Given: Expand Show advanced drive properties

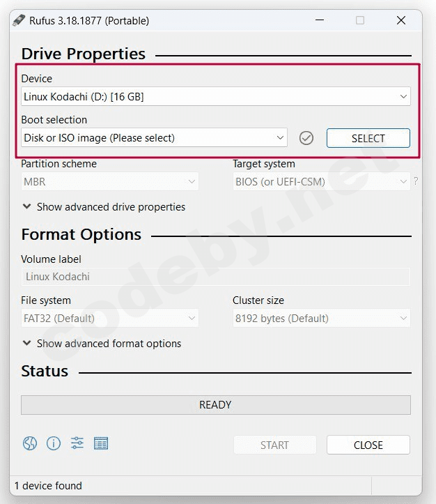Looking at the screenshot, I should pyautogui.click(x=104, y=207).
